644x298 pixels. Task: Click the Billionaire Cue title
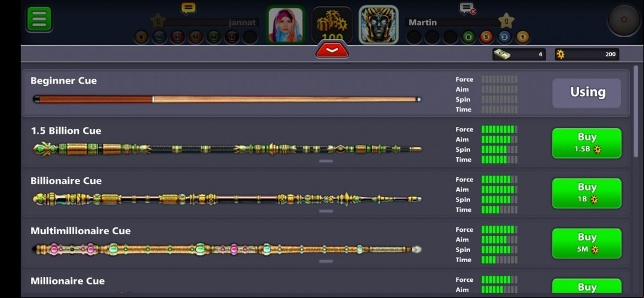[66, 181]
